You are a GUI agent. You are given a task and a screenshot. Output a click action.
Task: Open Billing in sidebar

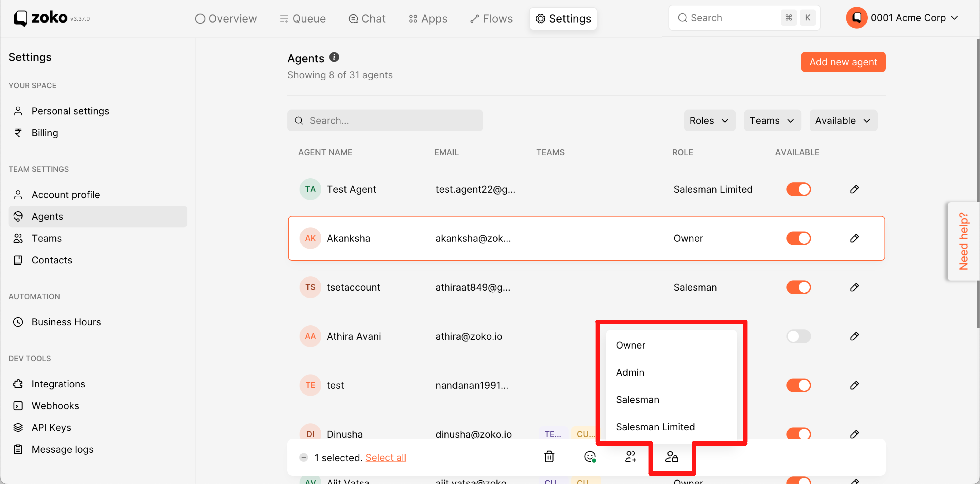click(98, 133)
